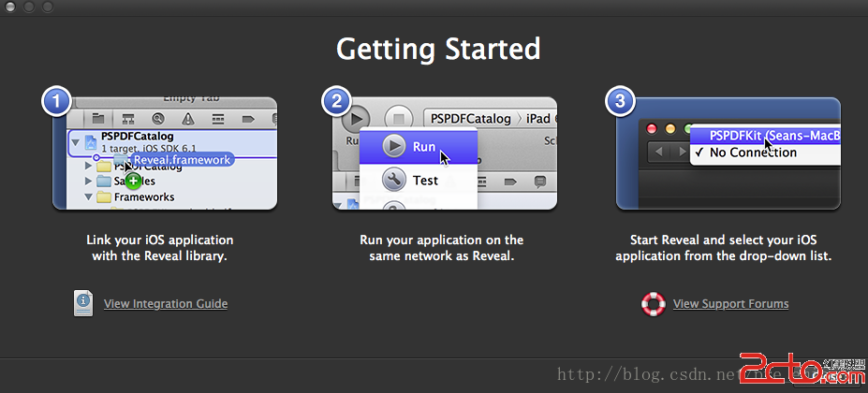The image size is (868, 393).
Task: Zoom the Getting Started window
Action: [x=48, y=7]
